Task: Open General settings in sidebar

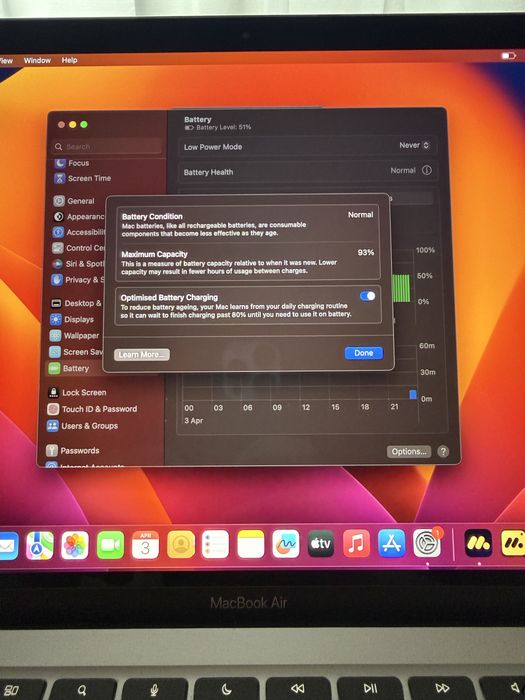Action: (x=74, y=201)
